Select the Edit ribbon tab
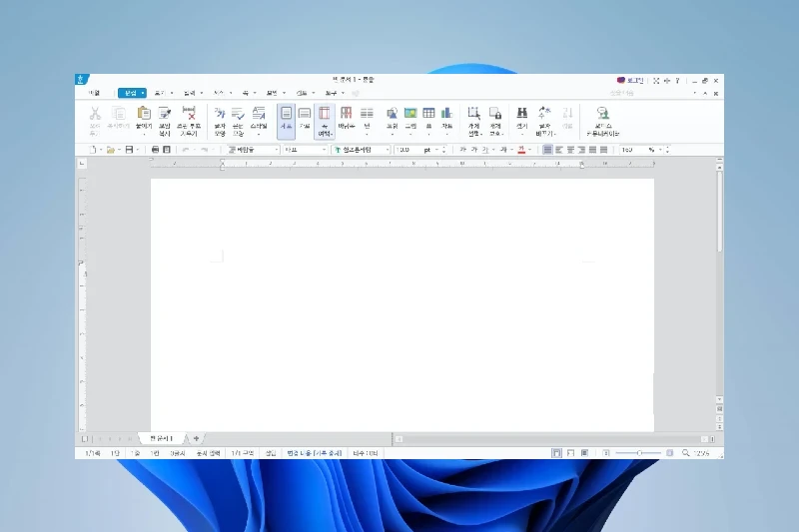The width and height of the screenshot is (799, 532). (x=129, y=93)
